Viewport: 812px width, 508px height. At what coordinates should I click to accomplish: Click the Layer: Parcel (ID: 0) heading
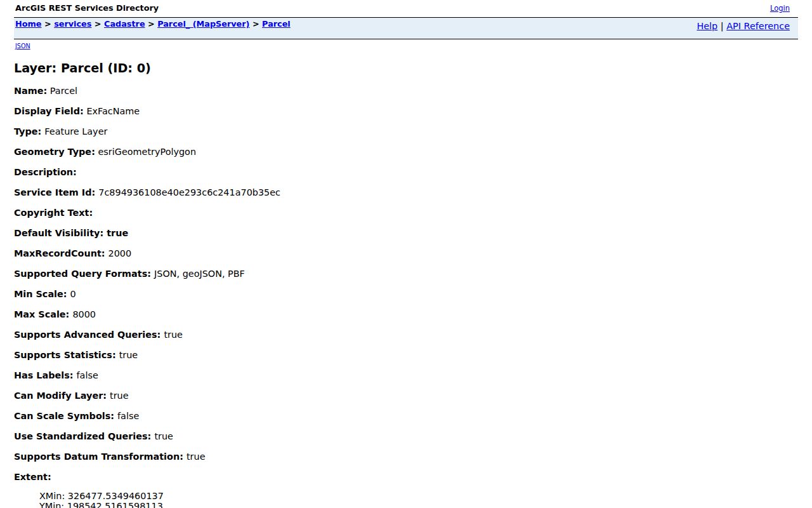(82, 68)
